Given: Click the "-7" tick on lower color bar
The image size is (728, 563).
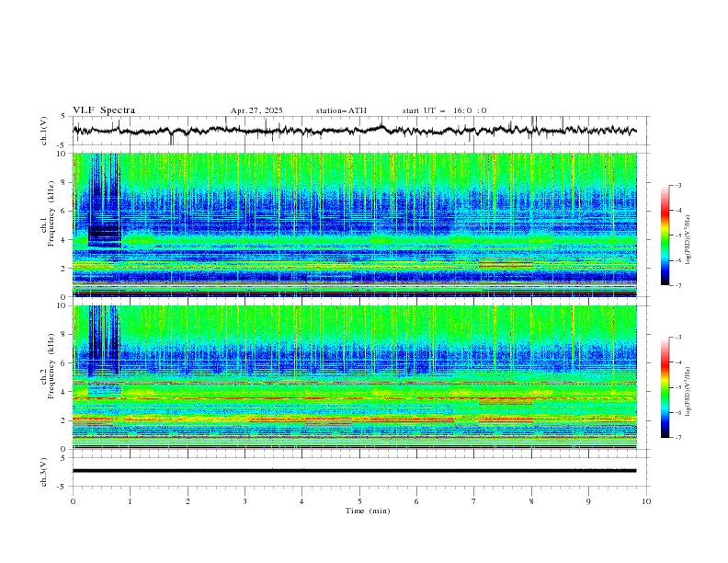Looking at the screenshot, I should [x=678, y=438].
